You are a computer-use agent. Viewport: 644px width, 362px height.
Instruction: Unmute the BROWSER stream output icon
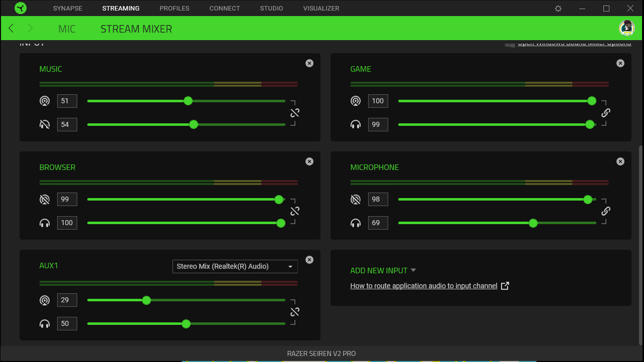[x=45, y=199]
